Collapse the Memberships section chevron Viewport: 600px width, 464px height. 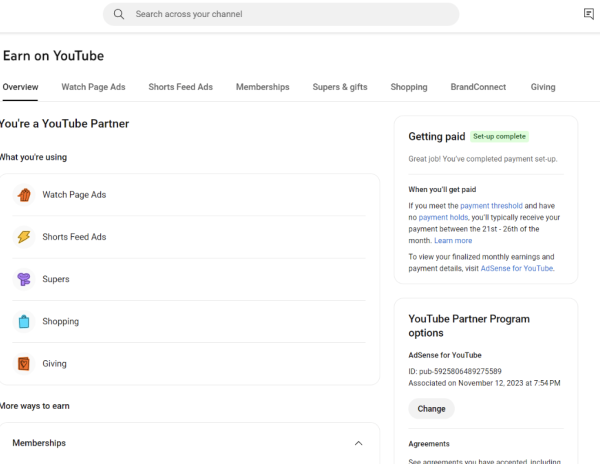pos(359,443)
